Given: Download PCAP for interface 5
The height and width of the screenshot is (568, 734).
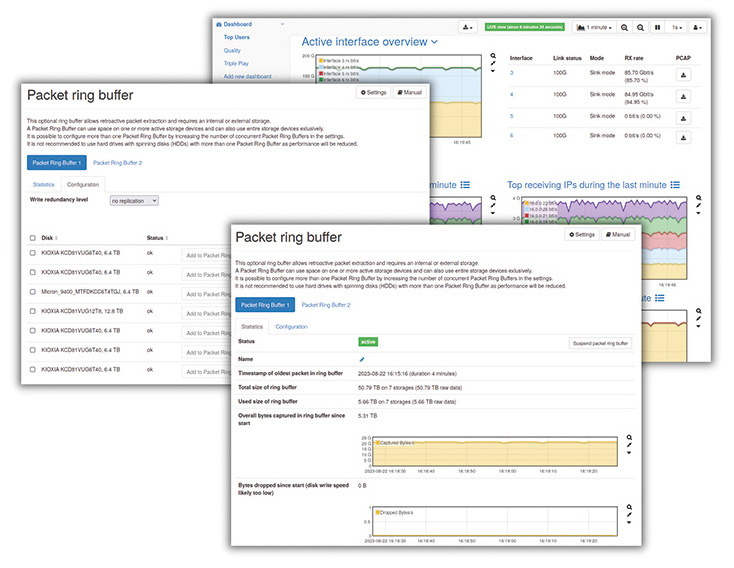Looking at the screenshot, I should pos(684,116).
